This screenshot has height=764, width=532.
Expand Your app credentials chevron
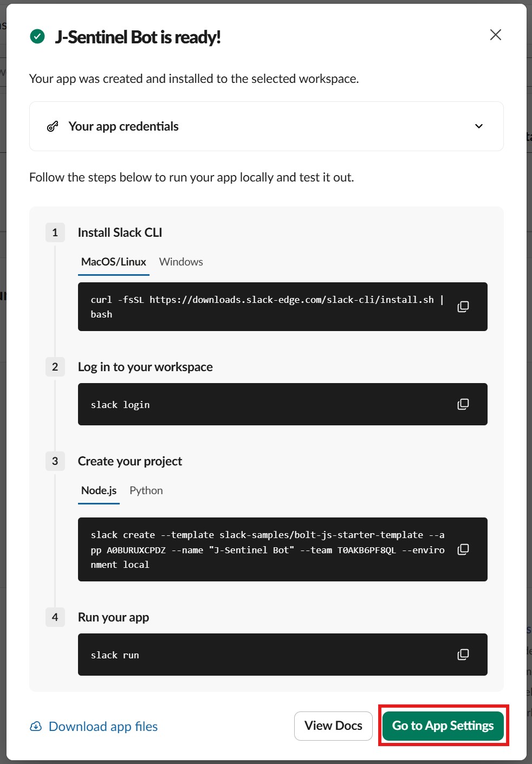point(479,126)
